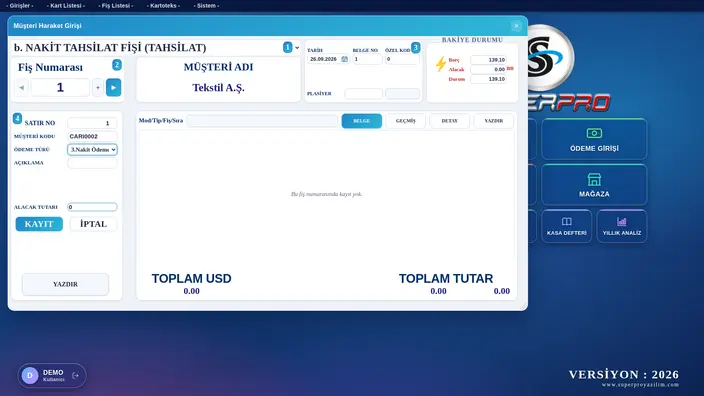Go to next fiş number arrow
Image resolution: width=704 pixels, height=396 pixels.
(114, 88)
